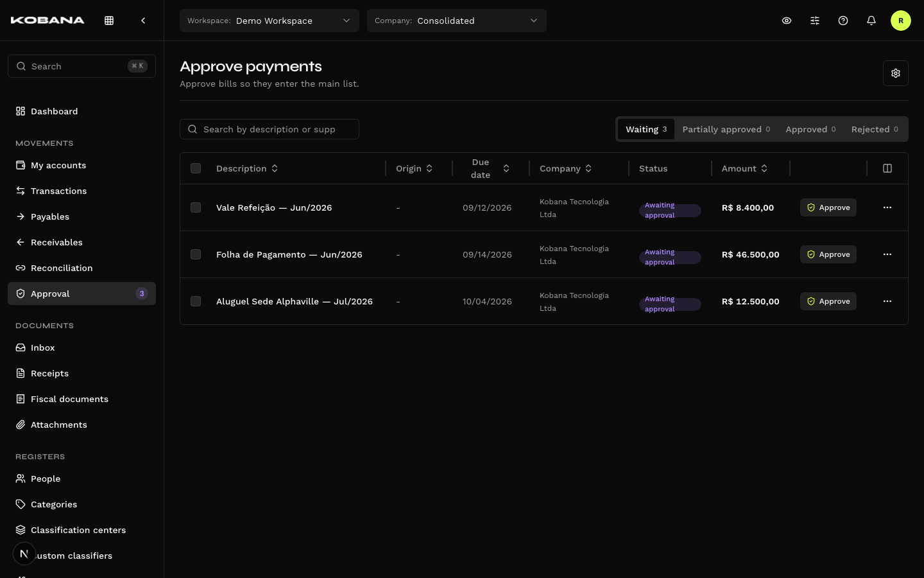Viewport: 924px width, 578px height.
Task: Open the Inbox documents page
Action: (x=81, y=347)
